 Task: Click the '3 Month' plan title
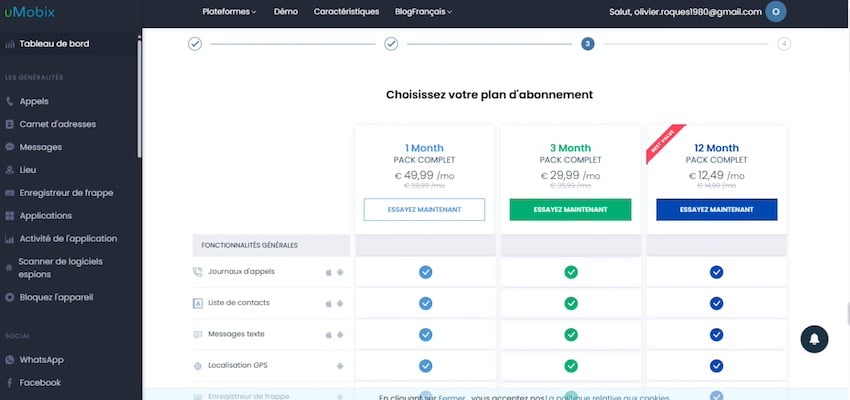(x=570, y=148)
